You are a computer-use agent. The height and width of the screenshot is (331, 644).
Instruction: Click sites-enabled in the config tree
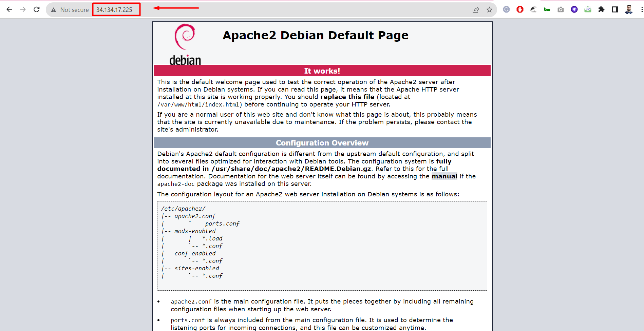click(x=197, y=268)
